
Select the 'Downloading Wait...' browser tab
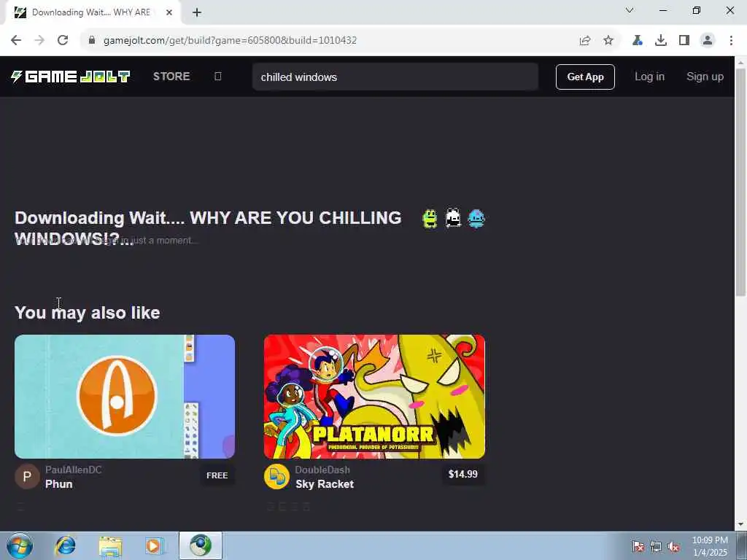(91, 12)
